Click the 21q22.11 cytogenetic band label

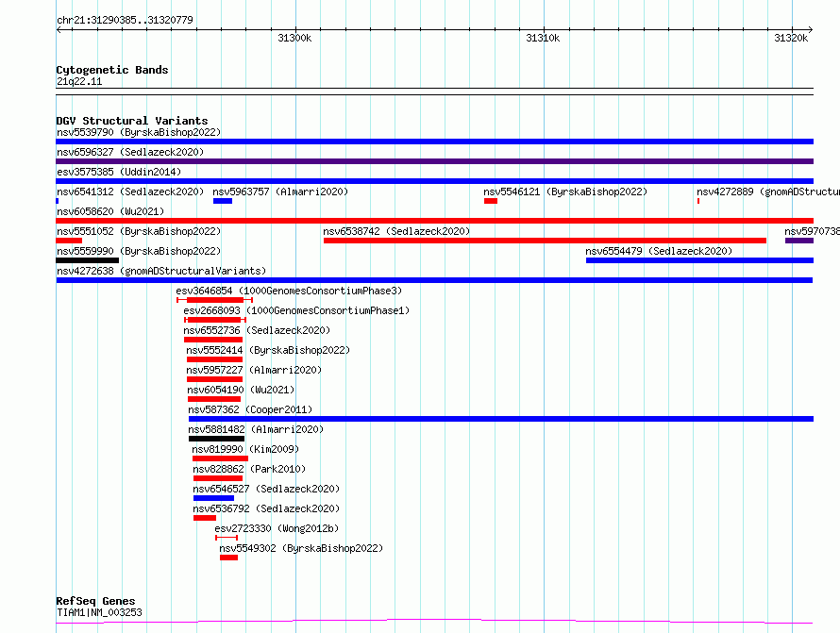point(79,81)
